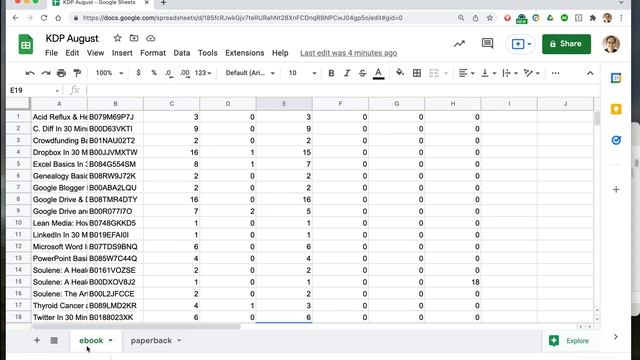Collapse the menus with the up chevron

coord(590,73)
